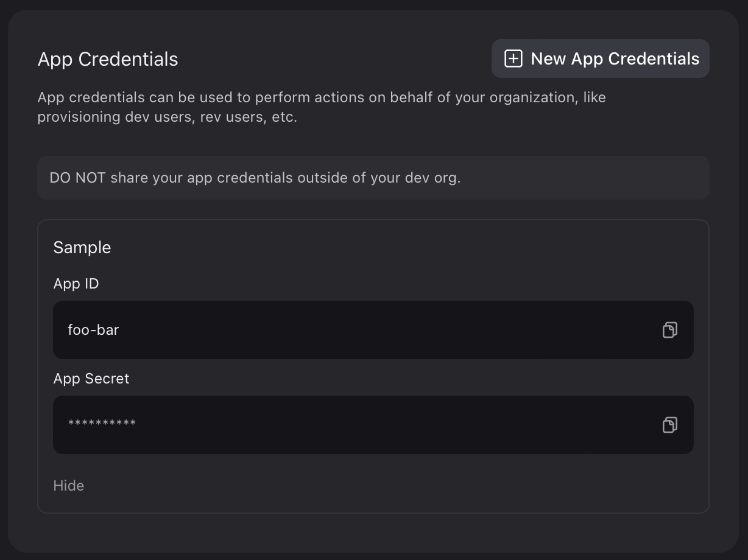Click the foo-bar value text
The width and height of the screenshot is (748, 560).
pyautogui.click(x=93, y=330)
